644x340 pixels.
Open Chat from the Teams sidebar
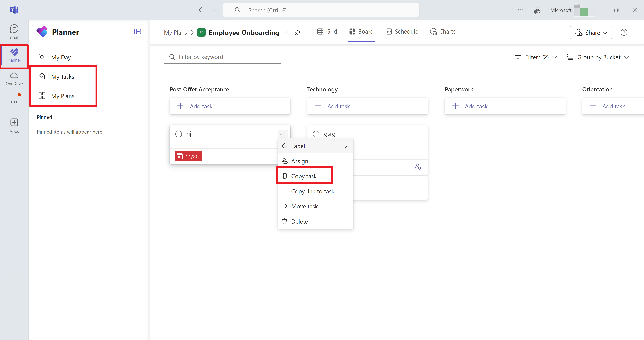coord(14,32)
